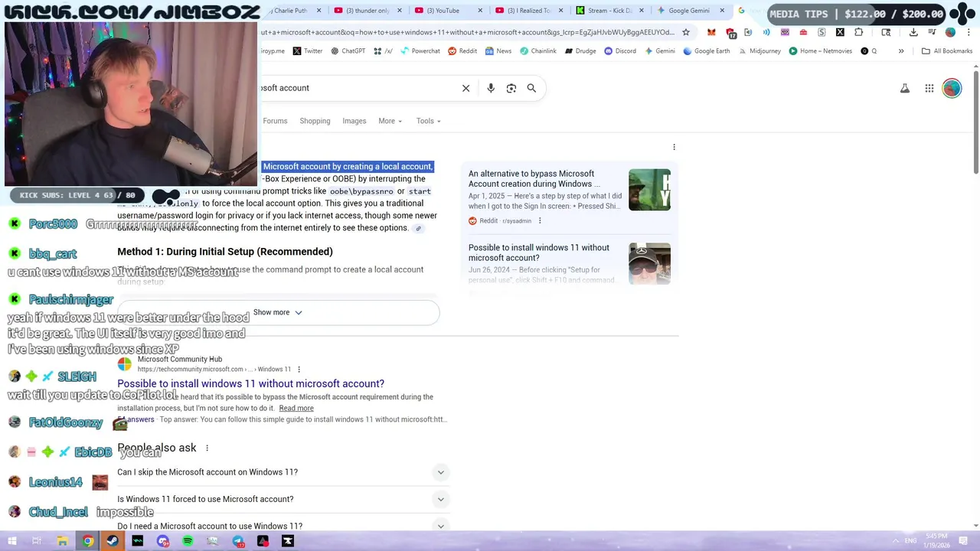Open Windows Start menu
Viewport: 980px width, 551px height.
(x=11, y=541)
